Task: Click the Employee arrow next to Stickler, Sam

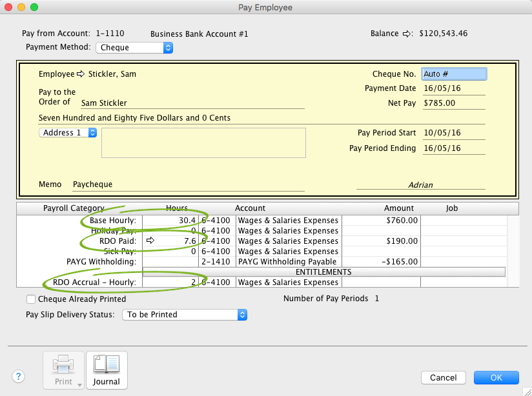Action: point(81,74)
